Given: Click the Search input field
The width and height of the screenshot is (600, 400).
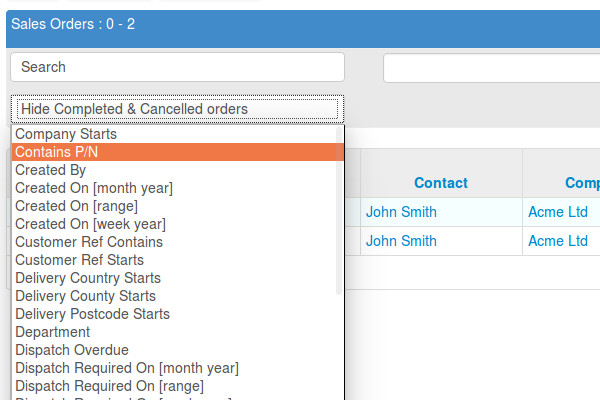Looking at the screenshot, I should click(177, 67).
